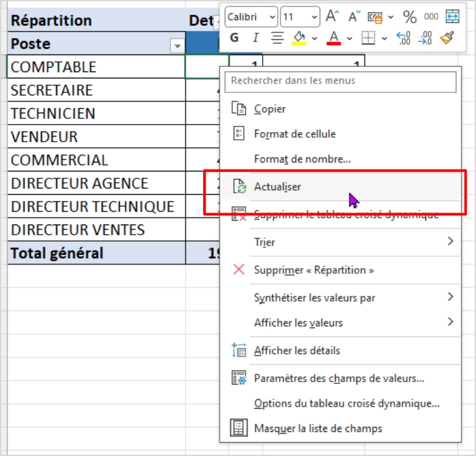Image resolution: width=476 pixels, height=456 pixels.
Task: Open the Calibri font name dropdown
Action: 272,17
